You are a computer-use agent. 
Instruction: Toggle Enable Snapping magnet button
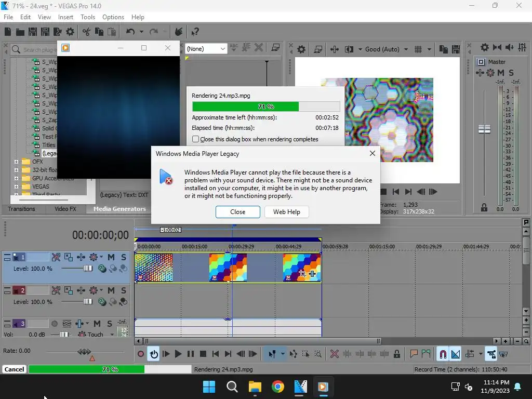tap(443, 354)
